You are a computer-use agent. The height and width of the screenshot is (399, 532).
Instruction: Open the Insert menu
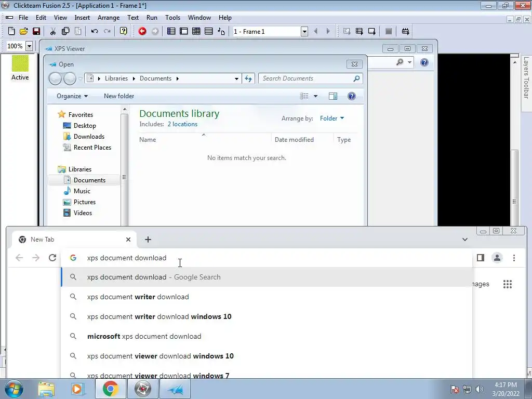click(82, 18)
